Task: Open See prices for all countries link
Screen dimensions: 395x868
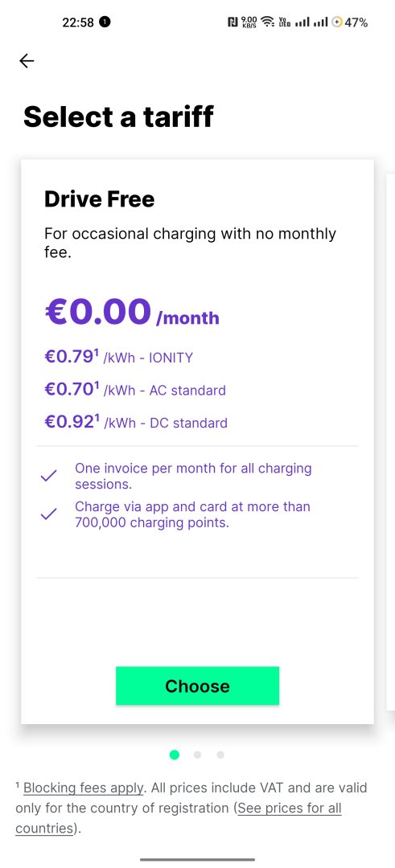Action: (179, 818)
